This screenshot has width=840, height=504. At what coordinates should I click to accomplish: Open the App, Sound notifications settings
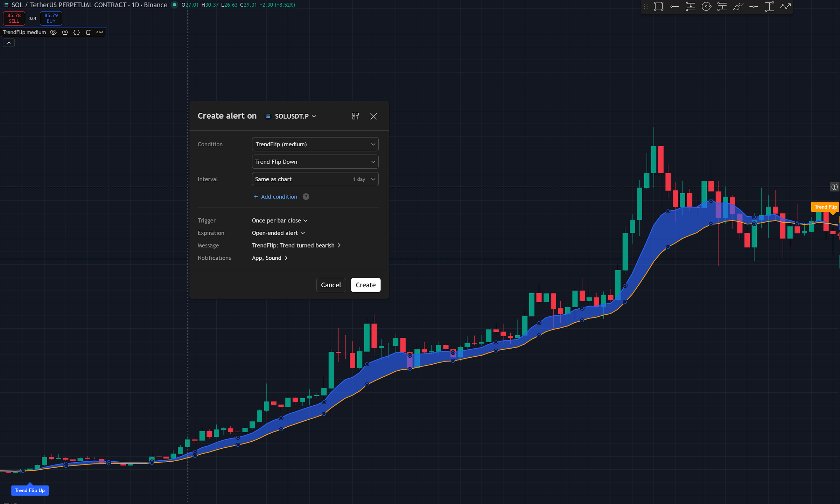pyautogui.click(x=269, y=258)
